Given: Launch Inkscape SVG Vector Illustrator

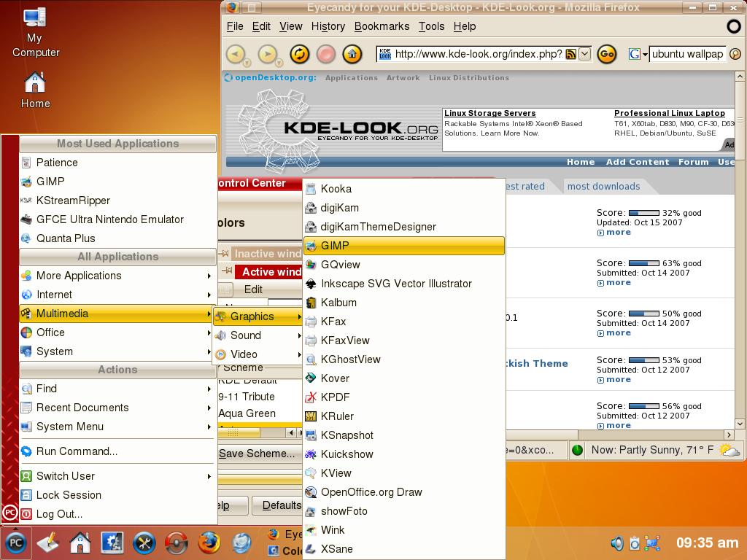Looking at the screenshot, I should pos(404,284).
